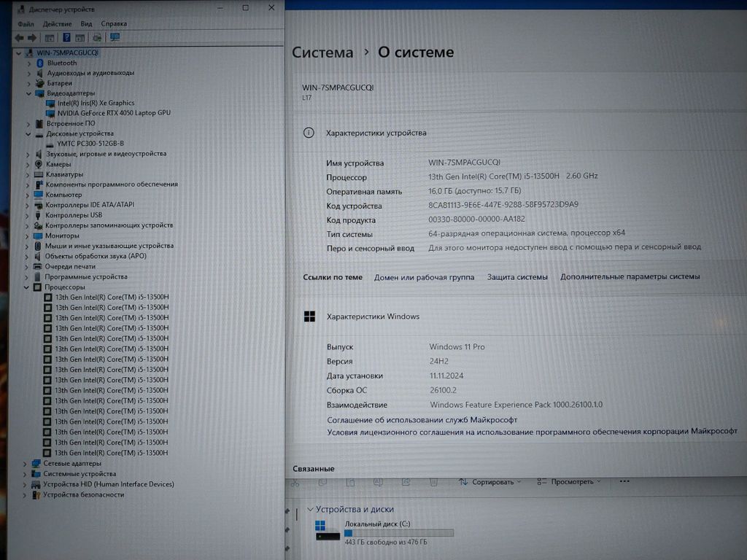Collapse the Видеоадаптеры tree node
747x560 pixels.
click(x=29, y=93)
